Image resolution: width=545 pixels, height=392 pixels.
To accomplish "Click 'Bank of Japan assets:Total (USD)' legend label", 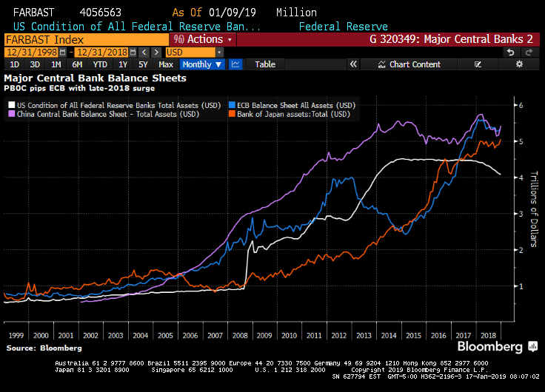I will coord(294,114).
